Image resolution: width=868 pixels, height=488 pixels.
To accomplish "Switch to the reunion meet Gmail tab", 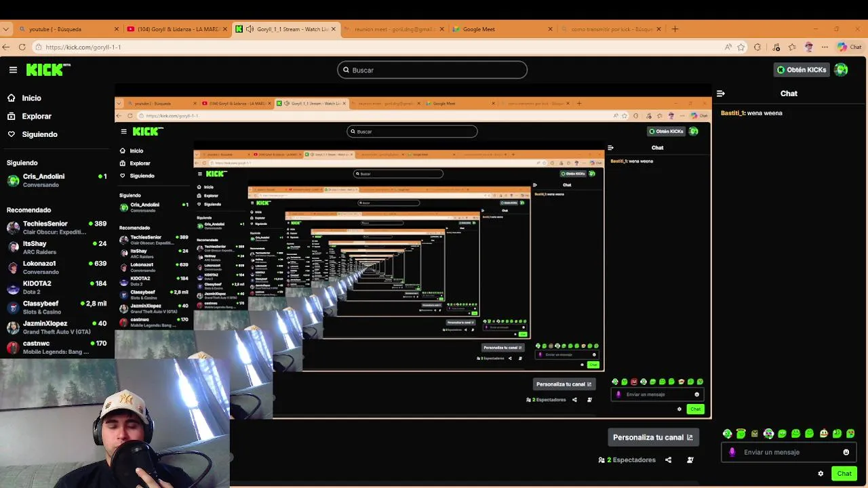I will click(393, 29).
